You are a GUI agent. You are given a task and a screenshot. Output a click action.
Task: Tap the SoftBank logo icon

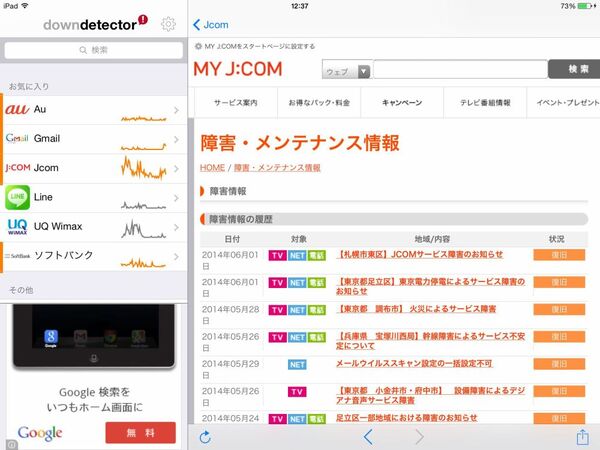tap(17, 256)
